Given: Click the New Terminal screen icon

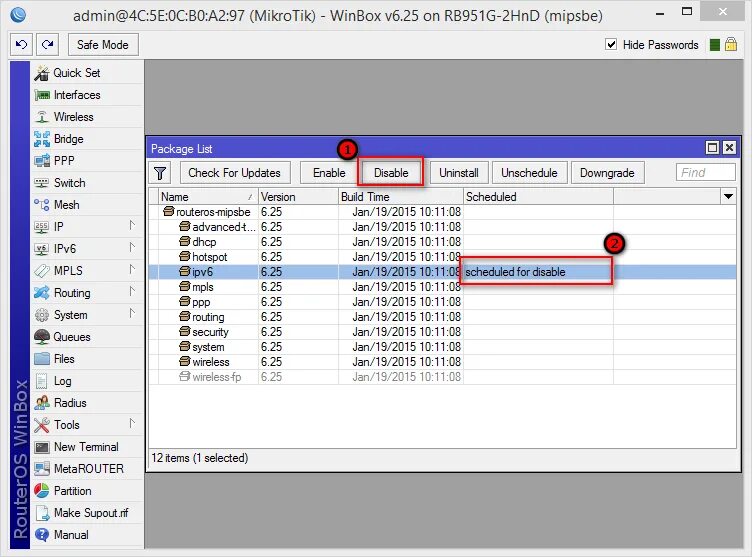Looking at the screenshot, I should point(42,447).
